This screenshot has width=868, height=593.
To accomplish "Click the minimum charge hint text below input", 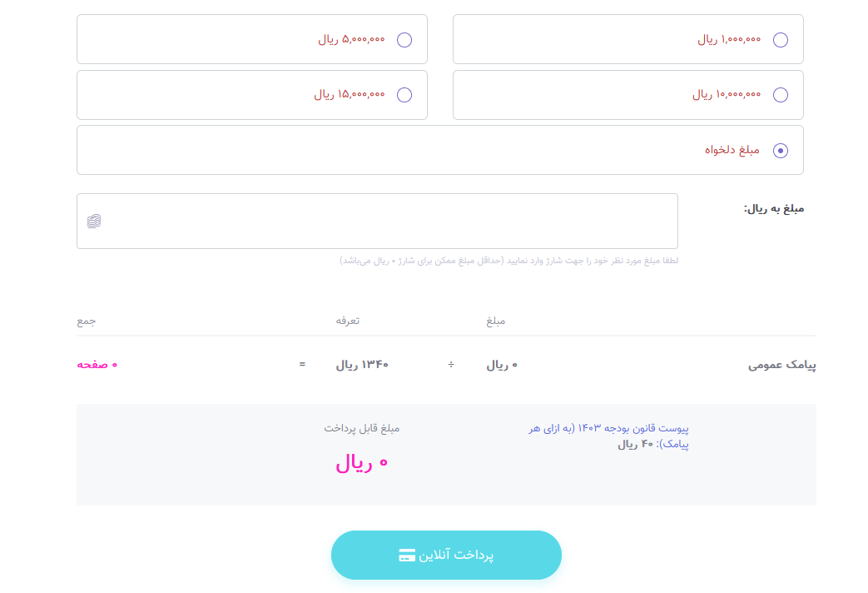I will click(508, 261).
